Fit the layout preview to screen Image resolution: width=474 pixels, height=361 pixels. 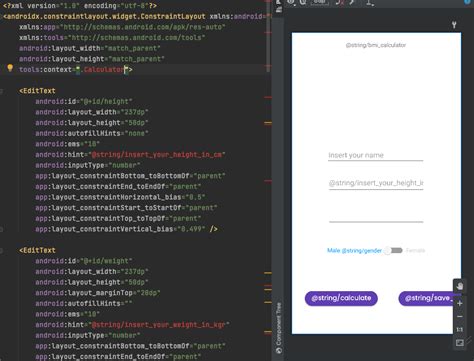click(460, 343)
